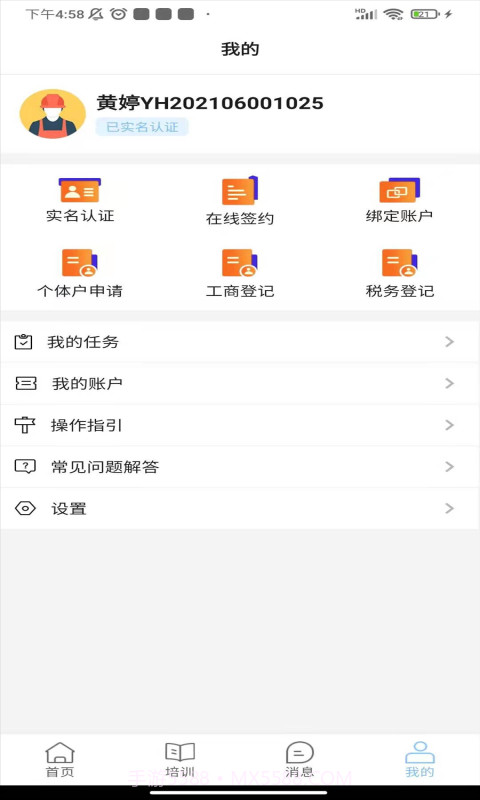Tap the 在线签约 label text
This screenshot has height=800, width=480.
240,218
